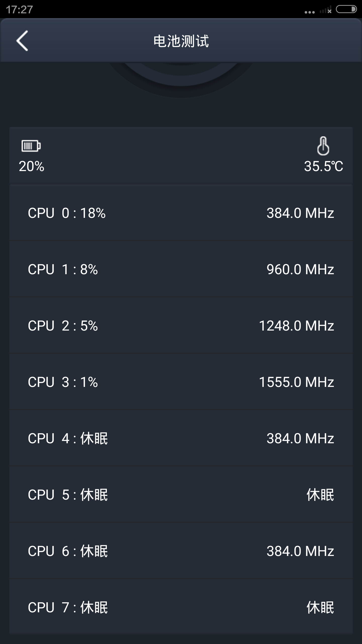Select the CPU 1 usage row
Screen dimensions: 362x644
coord(181,269)
